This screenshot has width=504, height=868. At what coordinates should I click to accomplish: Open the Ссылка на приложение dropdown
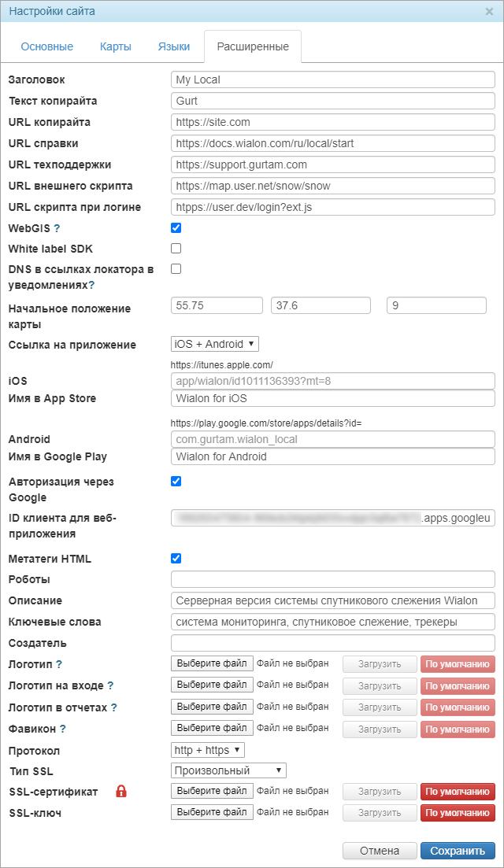tap(215, 344)
